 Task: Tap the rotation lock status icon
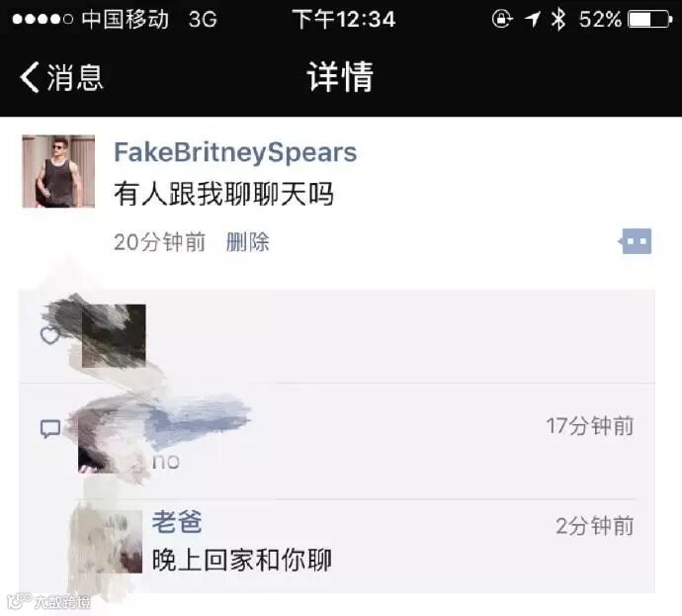[502, 19]
